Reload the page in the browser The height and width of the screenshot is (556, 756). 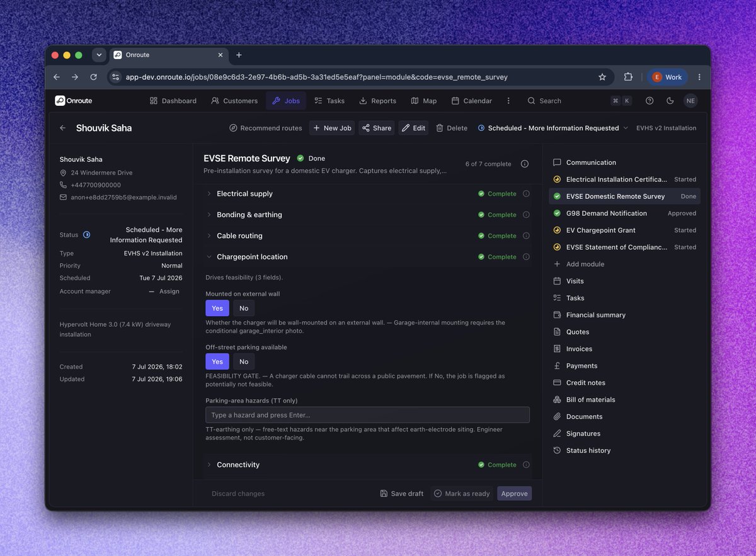[x=93, y=77]
